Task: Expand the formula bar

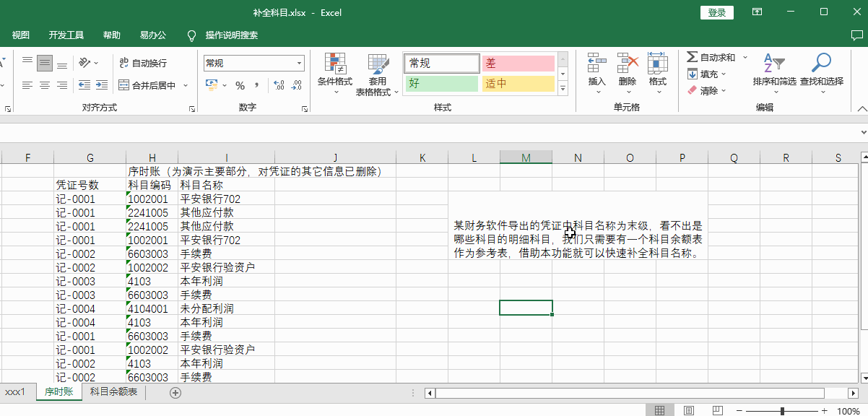Action: coord(862,133)
